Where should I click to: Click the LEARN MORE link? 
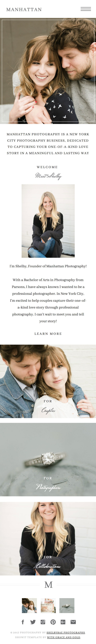48,334
